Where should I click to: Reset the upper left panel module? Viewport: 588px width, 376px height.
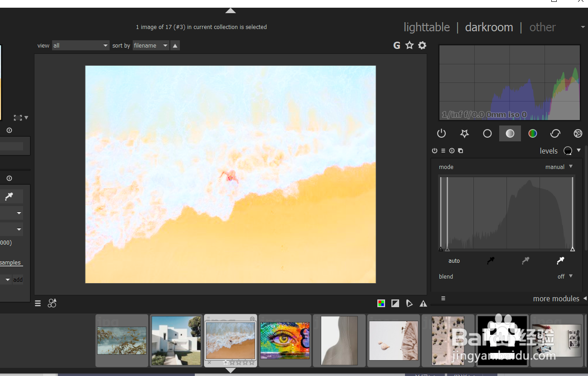[x=10, y=130]
